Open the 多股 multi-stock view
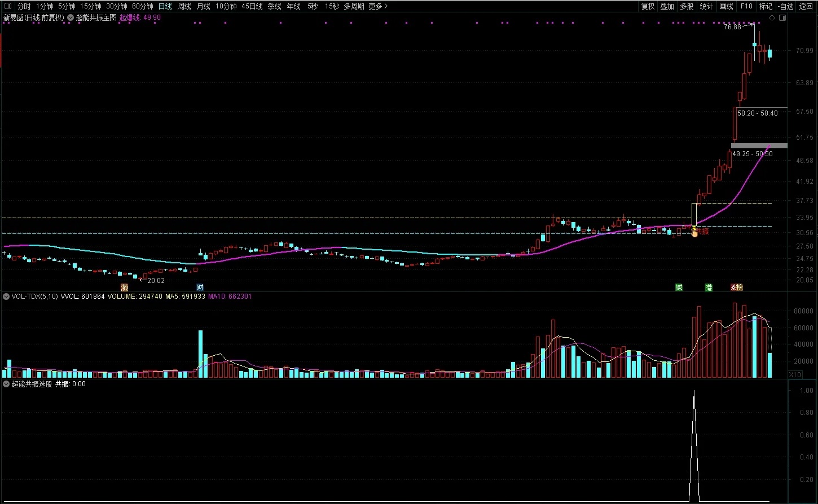 (687, 6)
